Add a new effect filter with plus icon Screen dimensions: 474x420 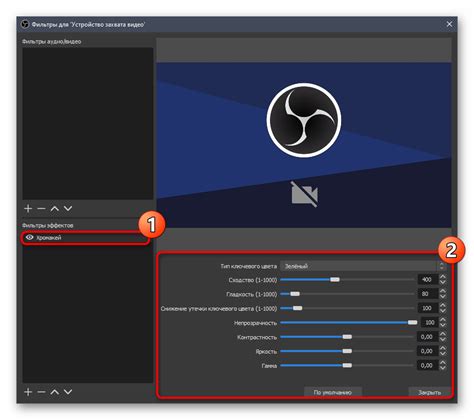[28, 392]
